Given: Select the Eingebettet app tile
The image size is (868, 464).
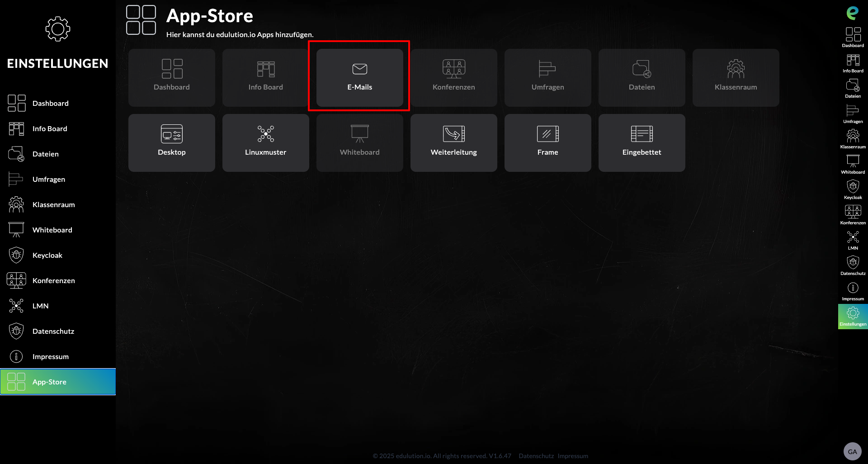Looking at the screenshot, I should 642,142.
